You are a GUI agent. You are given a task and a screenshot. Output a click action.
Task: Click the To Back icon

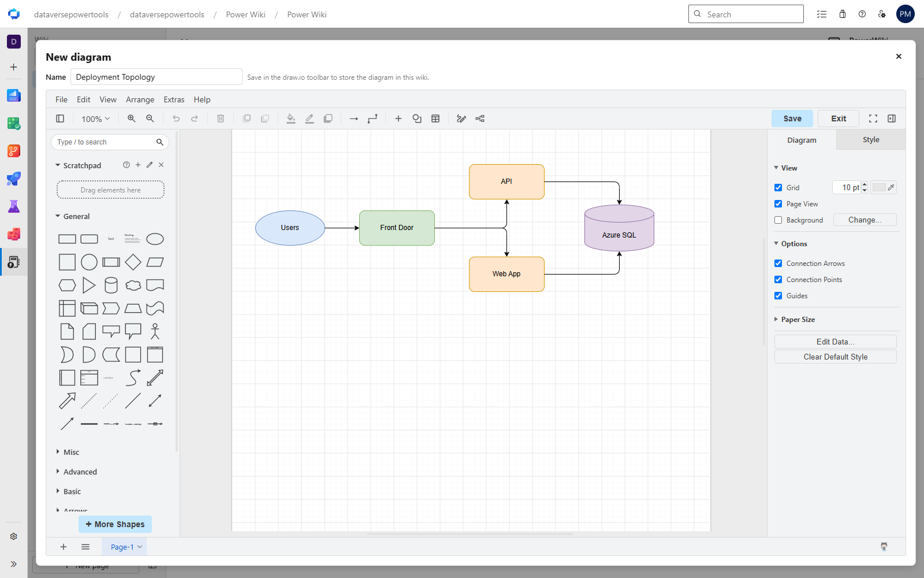[x=265, y=118]
